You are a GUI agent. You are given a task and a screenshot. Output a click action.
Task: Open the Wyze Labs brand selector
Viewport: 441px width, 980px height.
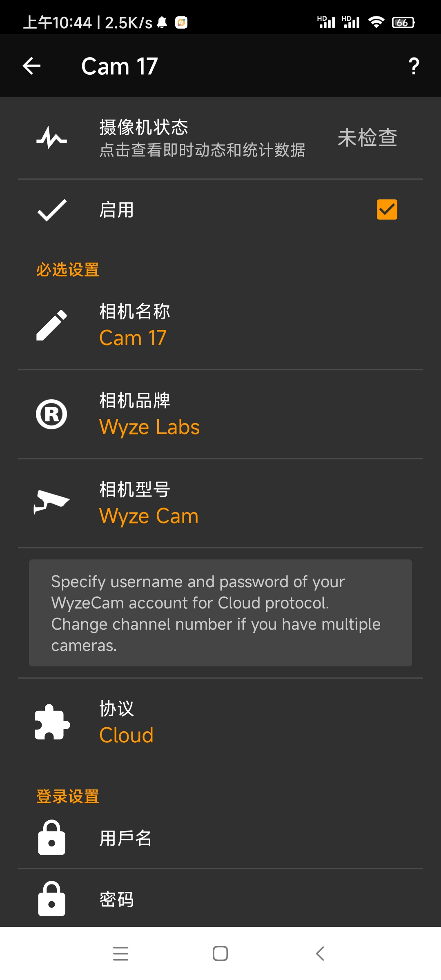149,427
